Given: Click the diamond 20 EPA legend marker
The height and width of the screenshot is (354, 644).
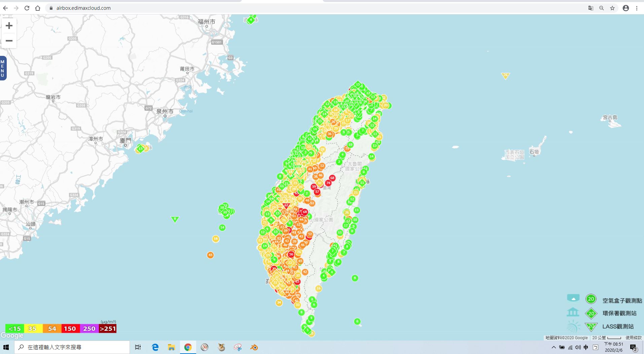Looking at the screenshot, I should (x=591, y=313).
